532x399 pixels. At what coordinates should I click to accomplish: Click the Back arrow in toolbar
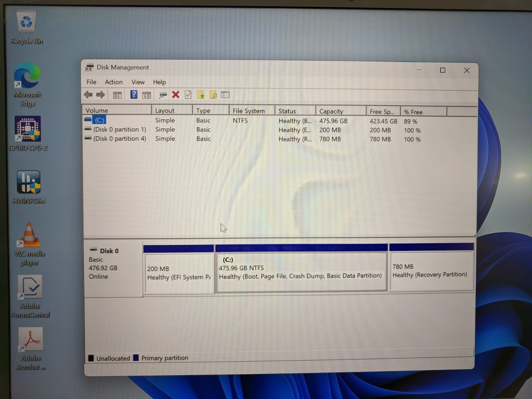pos(88,95)
